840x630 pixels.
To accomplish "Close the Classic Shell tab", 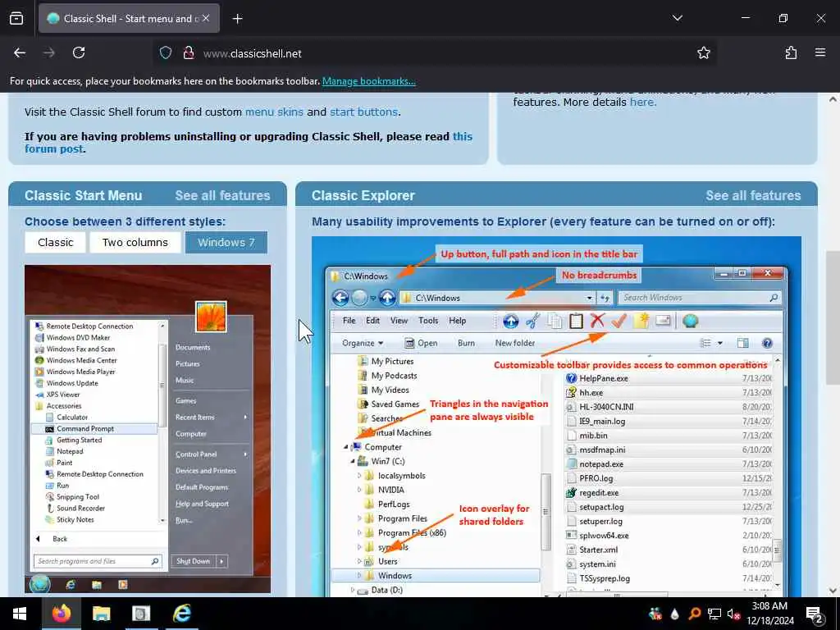I will click(206, 18).
